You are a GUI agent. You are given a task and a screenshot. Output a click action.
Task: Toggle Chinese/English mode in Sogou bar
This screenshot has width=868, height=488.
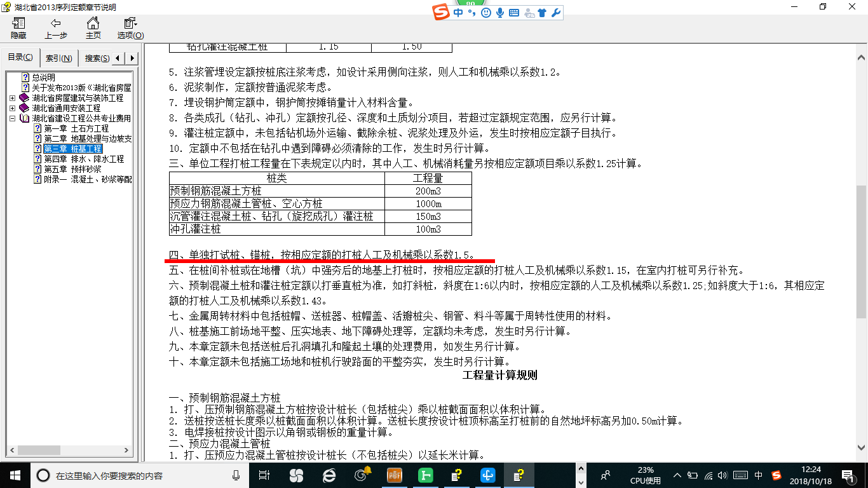458,13
